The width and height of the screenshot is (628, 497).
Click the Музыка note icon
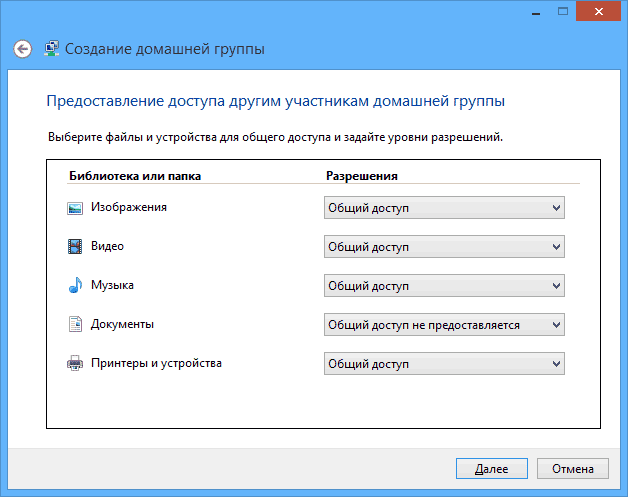tap(75, 285)
